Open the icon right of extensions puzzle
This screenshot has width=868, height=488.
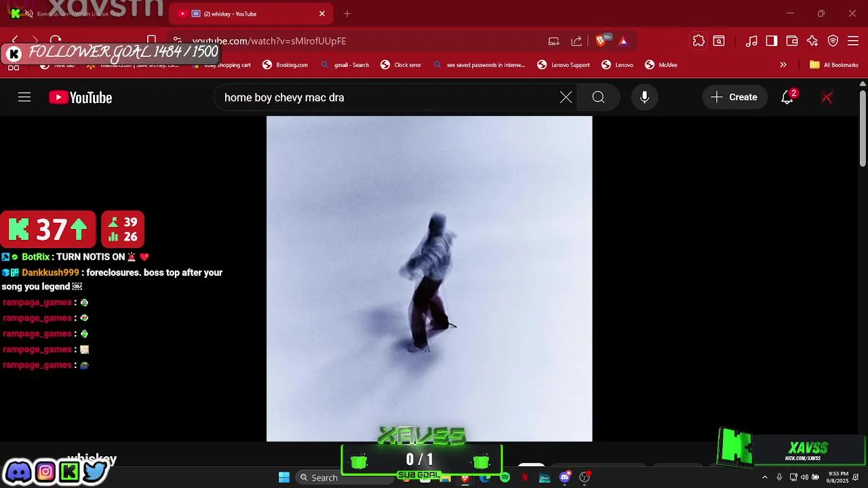click(719, 41)
